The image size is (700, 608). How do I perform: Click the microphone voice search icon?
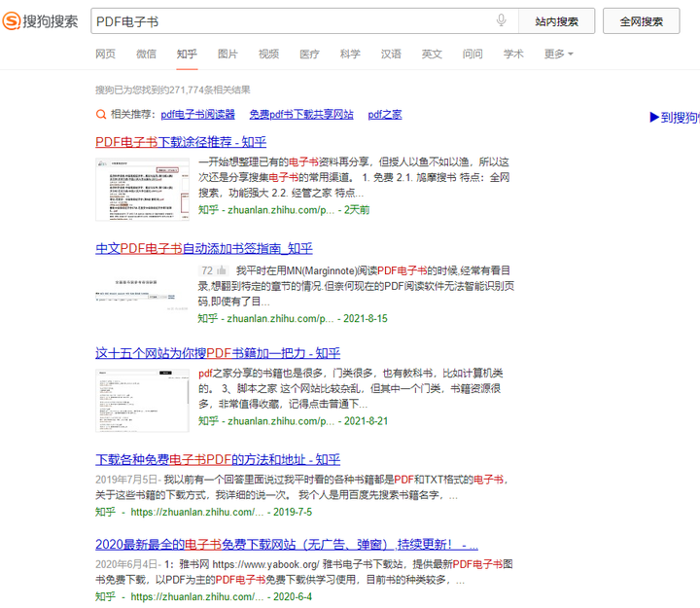tap(501, 20)
